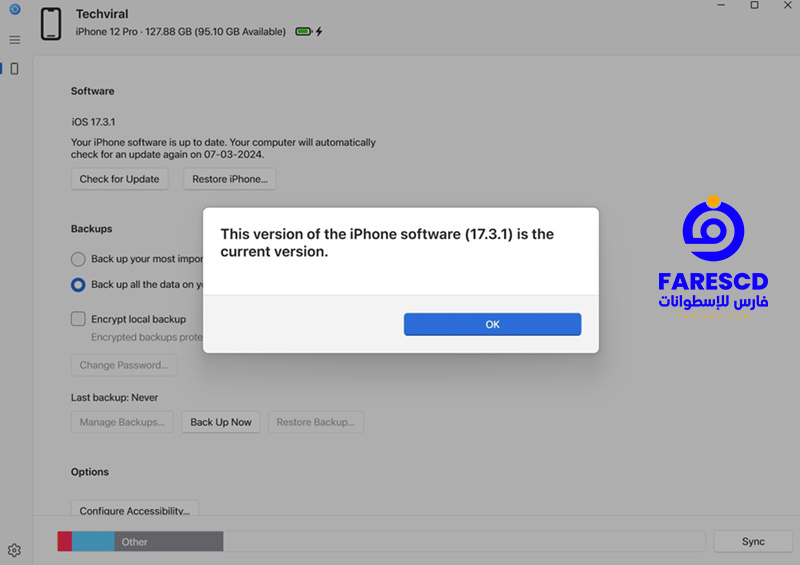Start backup with Back Up Now
This screenshot has width=800, height=565.
[x=221, y=422]
